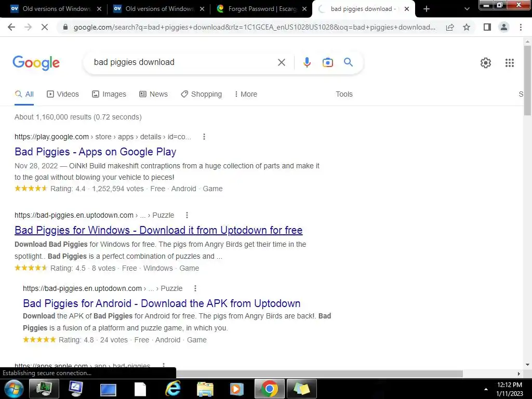Viewport: 532px width, 399px height.
Task: Open the Google apps grid
Action: (x=510, y=63)
